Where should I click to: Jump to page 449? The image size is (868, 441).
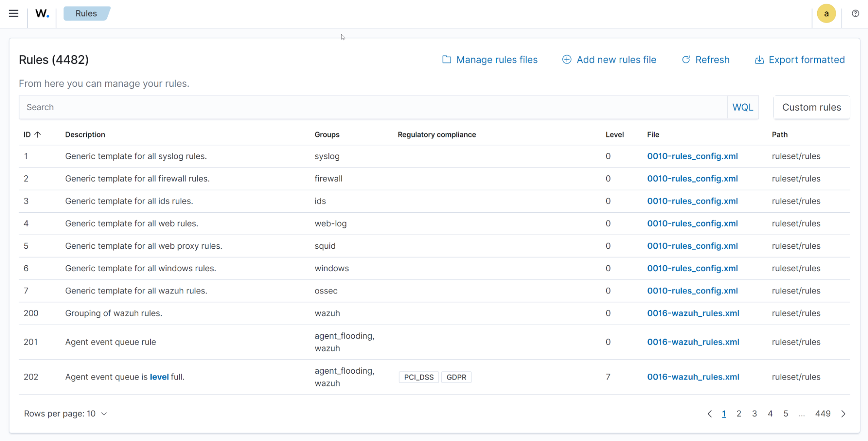[823, 414]
